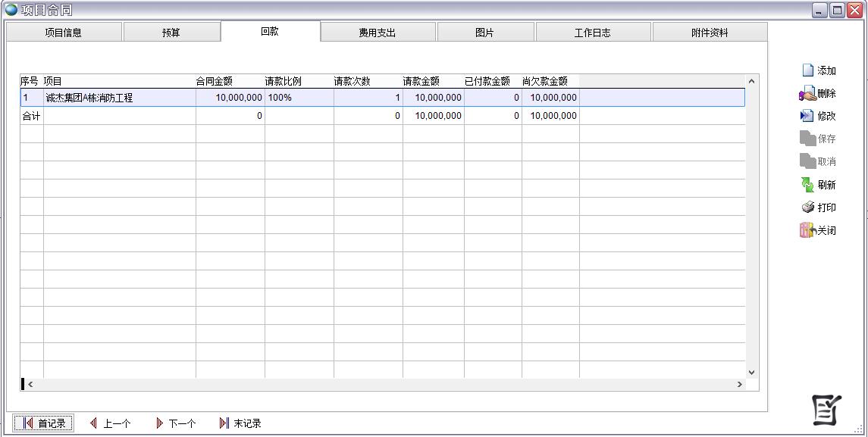The width and height of the screenshot is (868, 437).
Task: Go to first record with 首记录
Action: 44,423
